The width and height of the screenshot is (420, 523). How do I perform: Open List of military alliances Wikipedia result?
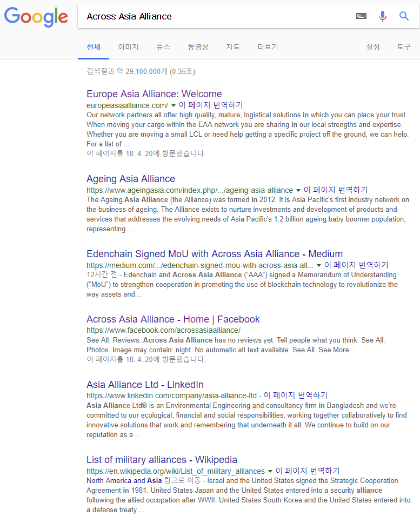[162, 460]
